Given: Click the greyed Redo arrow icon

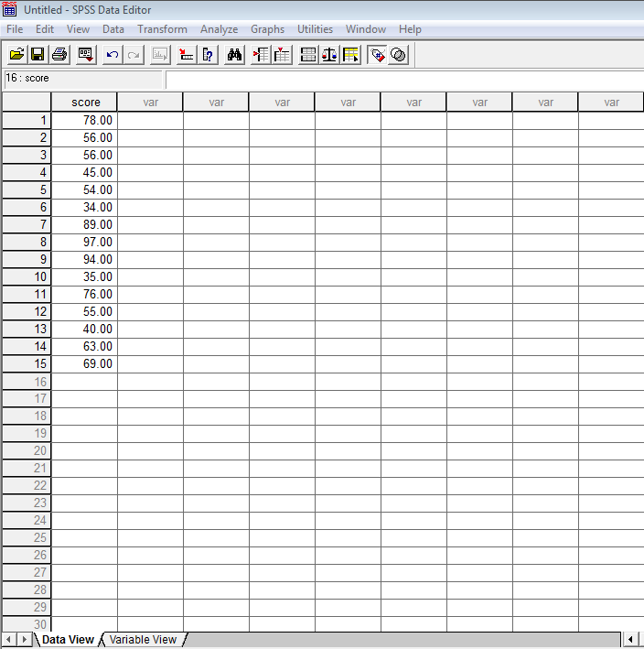Looking at the screenshot, I should pyautogui.click(x=134, y=55).
